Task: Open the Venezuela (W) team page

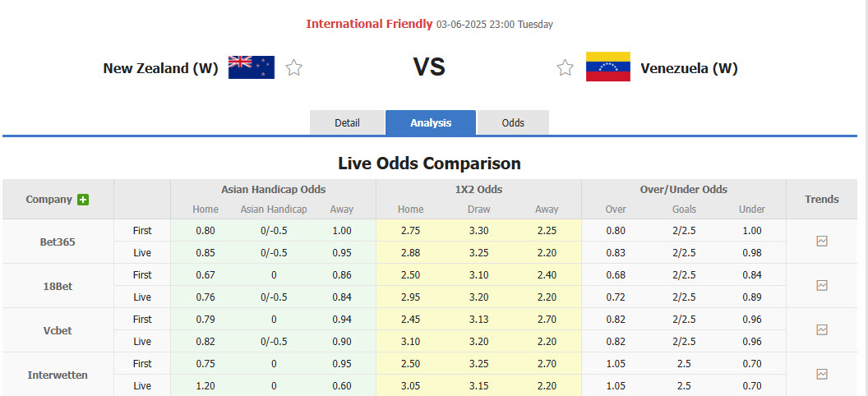Action: [x=689, y=68]
